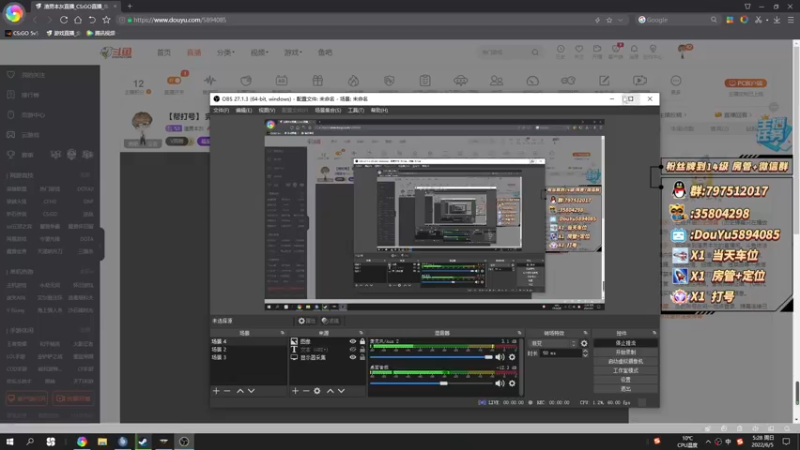The width and height of the screenshot is (800, 450).
Task: Click the pencil edit icon in Douyu toolbar
Action: tap(604, 81)
